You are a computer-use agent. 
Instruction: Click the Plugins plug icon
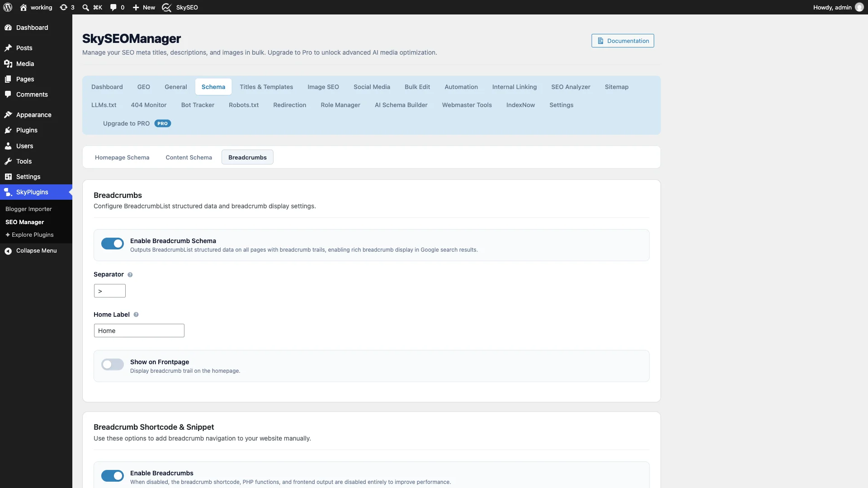coord(8,130)
